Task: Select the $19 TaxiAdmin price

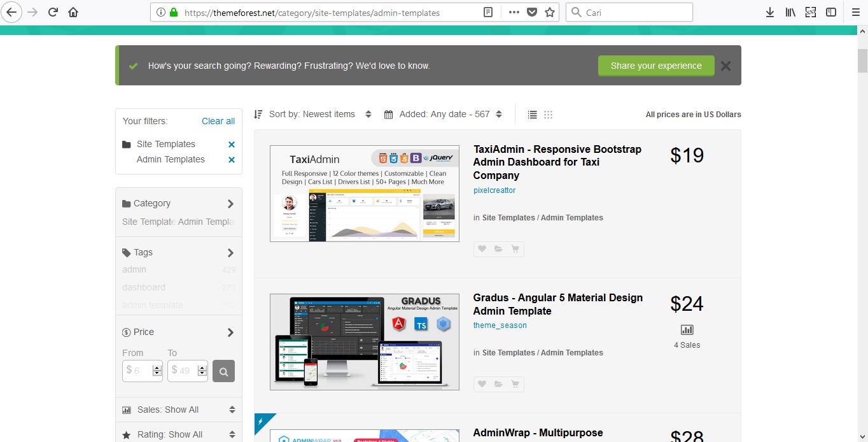Action: point(687,155)
